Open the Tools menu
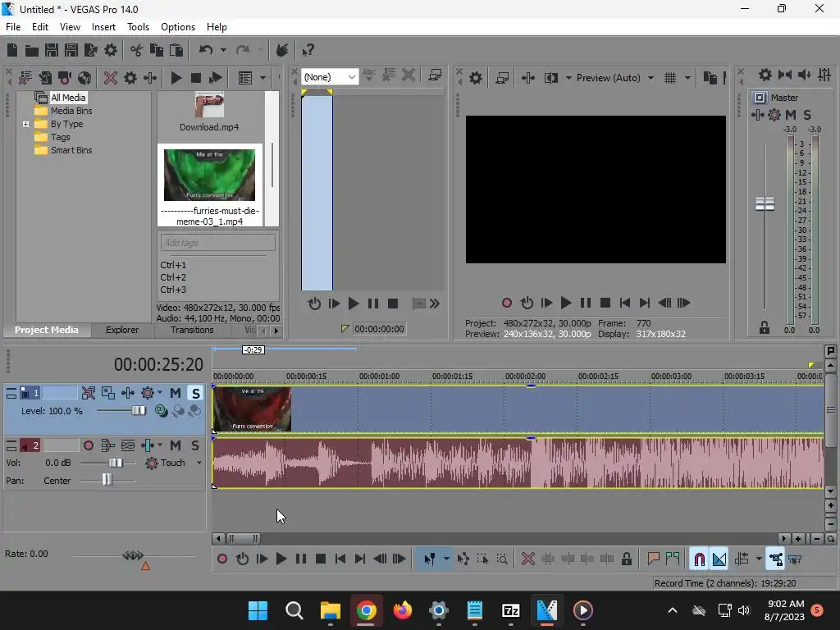The image size is (840, 630). point(138,27)
